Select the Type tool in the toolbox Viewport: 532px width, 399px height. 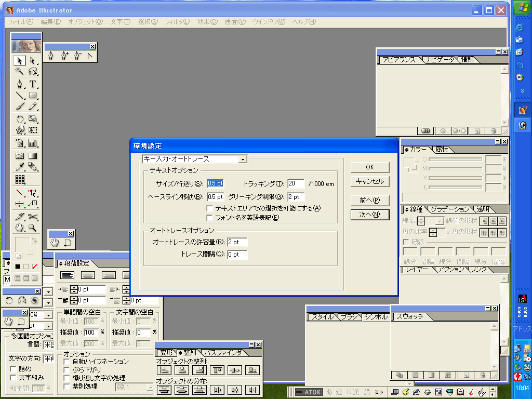[33, 84]
